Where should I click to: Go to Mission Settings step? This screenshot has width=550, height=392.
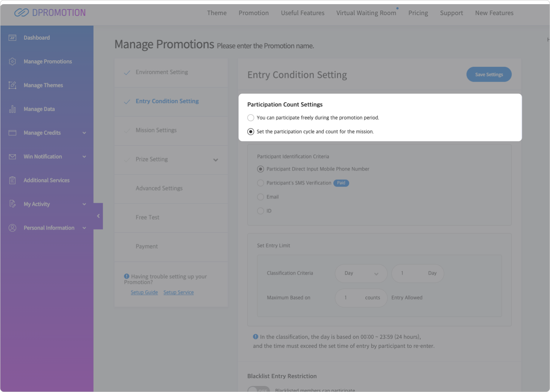tap(171, 131)
